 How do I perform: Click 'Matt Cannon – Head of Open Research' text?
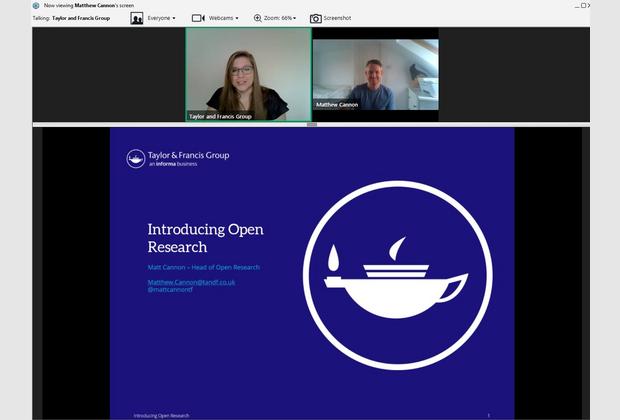tap(204, 267)
